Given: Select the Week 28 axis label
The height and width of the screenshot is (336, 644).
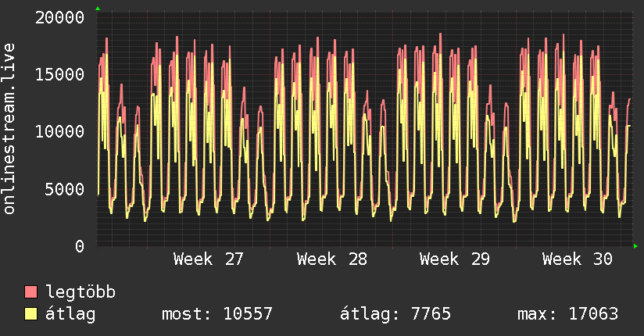Looking at the screenshot, I should pos(332,259).
